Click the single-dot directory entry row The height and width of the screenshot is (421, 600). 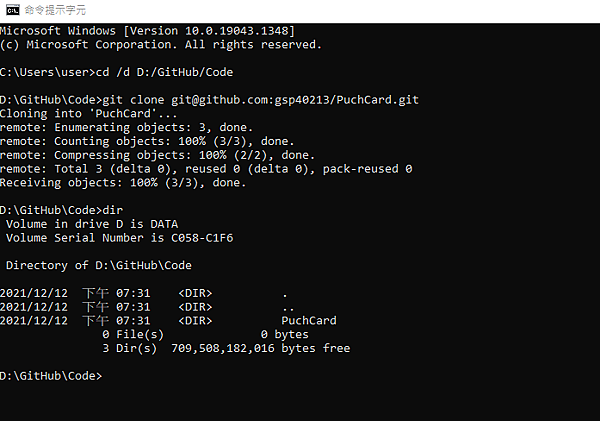click(143, 293)
